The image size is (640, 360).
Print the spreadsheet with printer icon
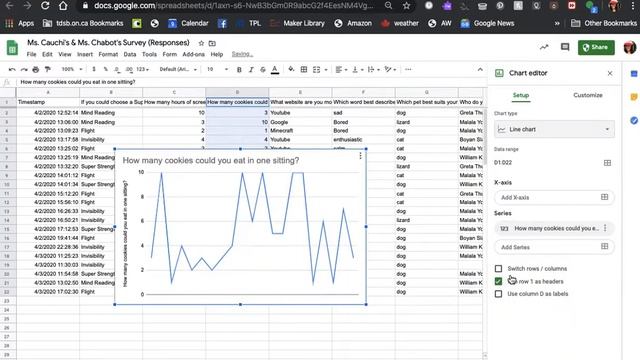[36, 69]
